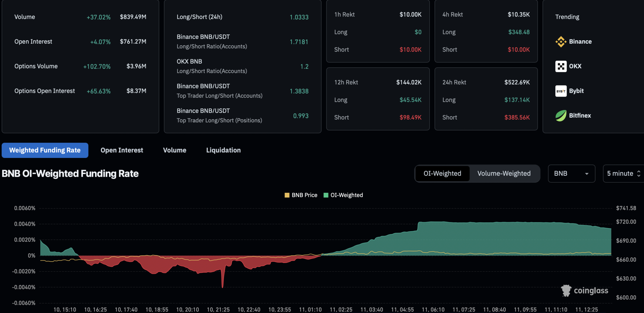Click the BNB Price yellow legend marker
Image resolution: width=644 pixels, height=313 pixels.
(x=286, y=195)
